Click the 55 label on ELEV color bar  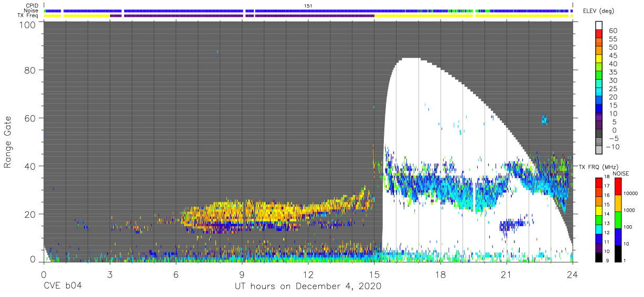coord(614,39)
